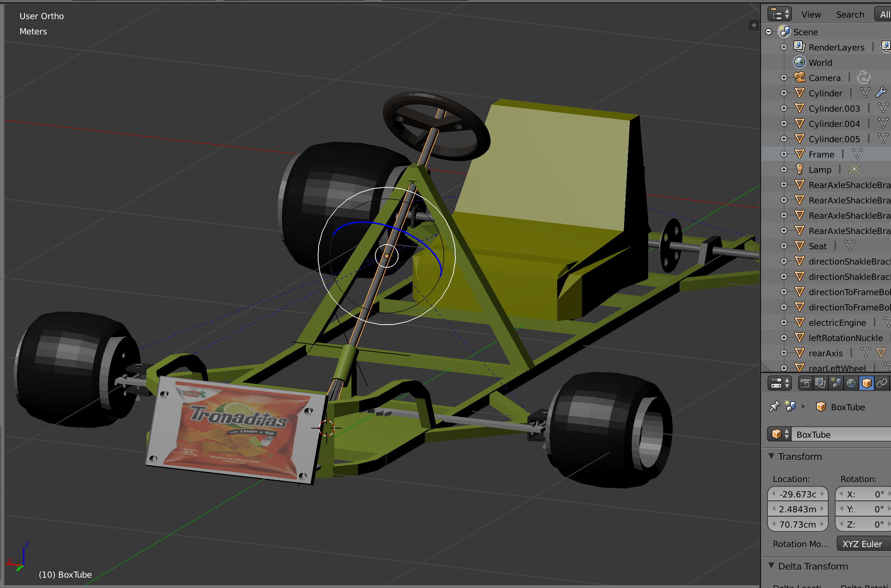
Task: Expand the Frame object in outliner
Action: 784,154
